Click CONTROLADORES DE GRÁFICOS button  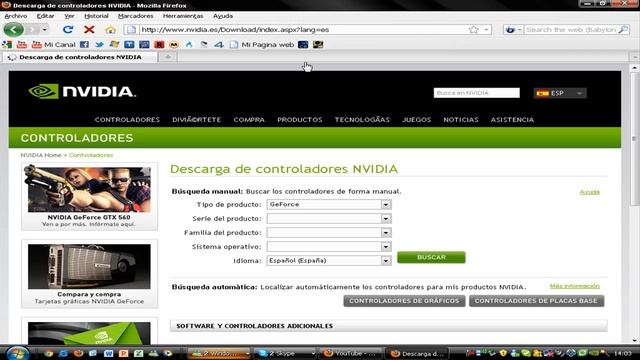tap(404, 301)
